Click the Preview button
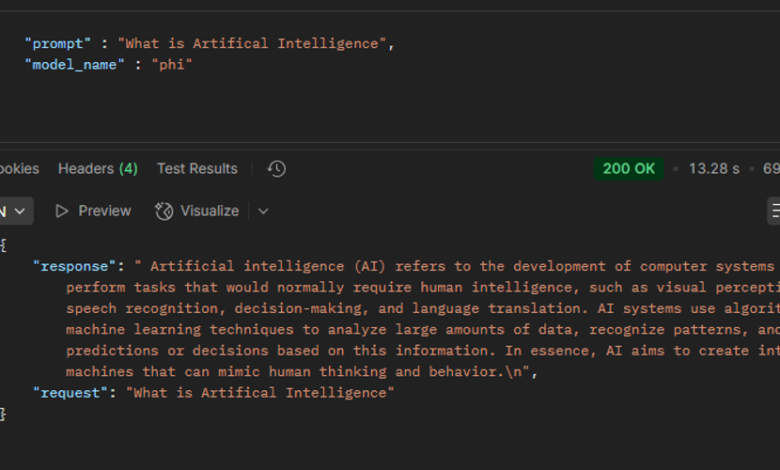The height and width of the screenshot is (470, 780). (x=93, y=211)
